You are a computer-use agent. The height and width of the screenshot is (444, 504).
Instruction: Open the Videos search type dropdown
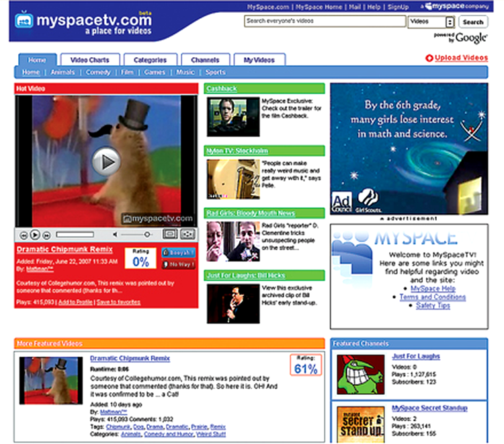point(431,22)
